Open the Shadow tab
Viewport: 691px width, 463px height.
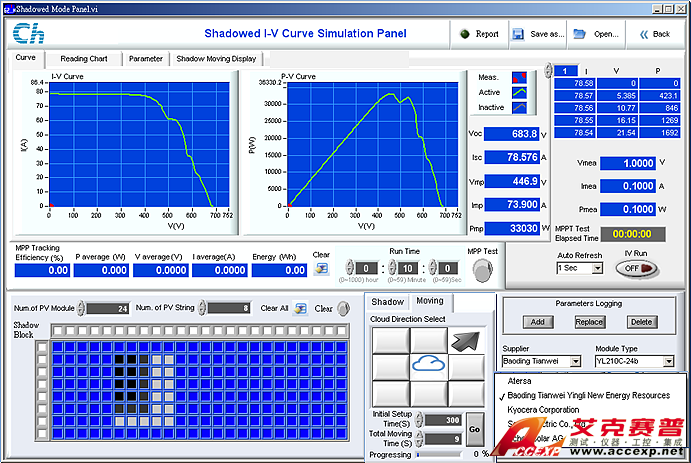387,301
